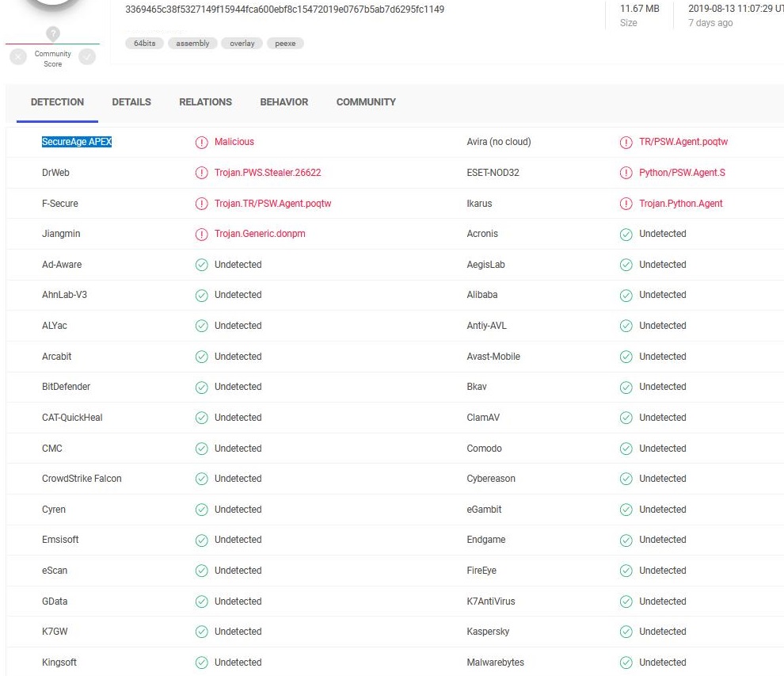Open the RELATIONS tab
This screenshot has height=676, width=784.
(x=205, y=102)
